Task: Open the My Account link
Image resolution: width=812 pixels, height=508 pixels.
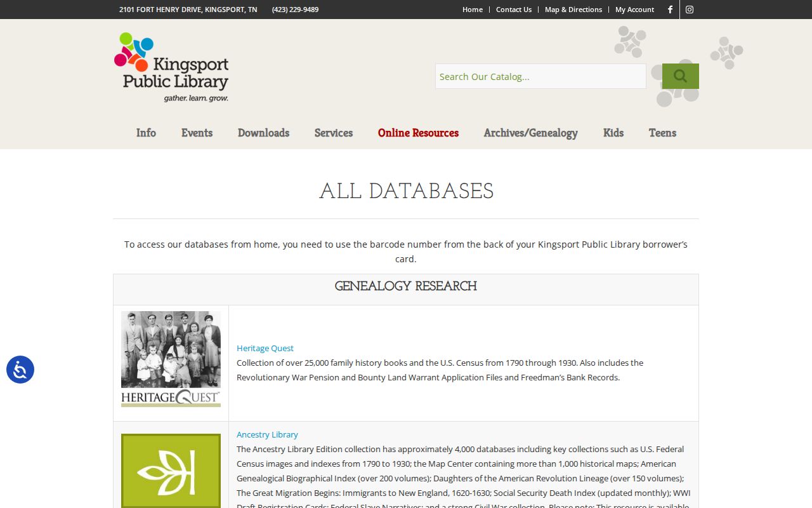Action: point(634,10)
